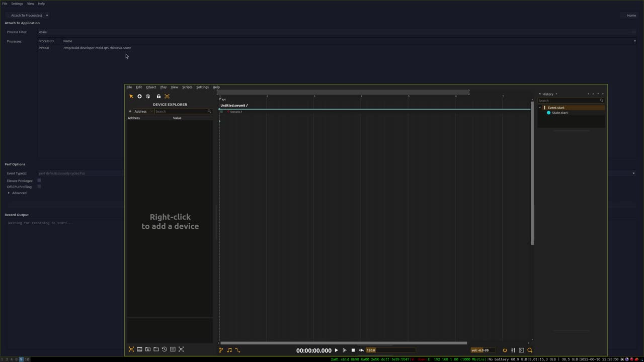Adjust the volume -6.0 dB slider

point(483,350)
